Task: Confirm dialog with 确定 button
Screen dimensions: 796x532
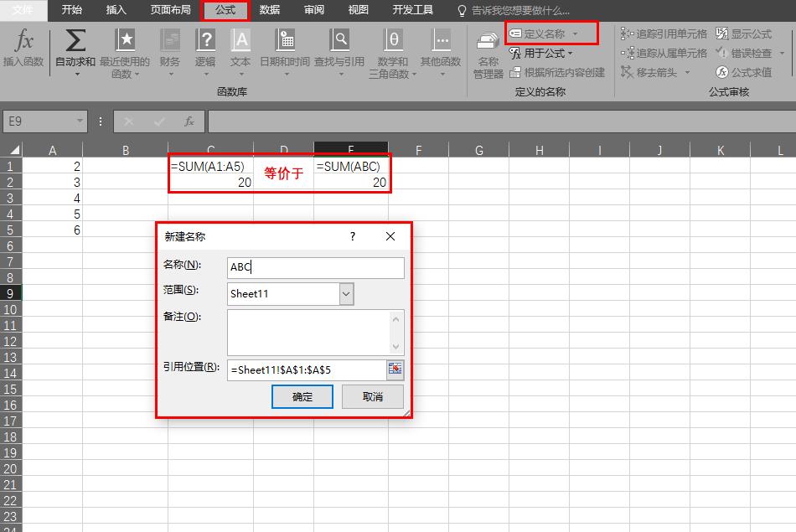Action: click(302, 397)
